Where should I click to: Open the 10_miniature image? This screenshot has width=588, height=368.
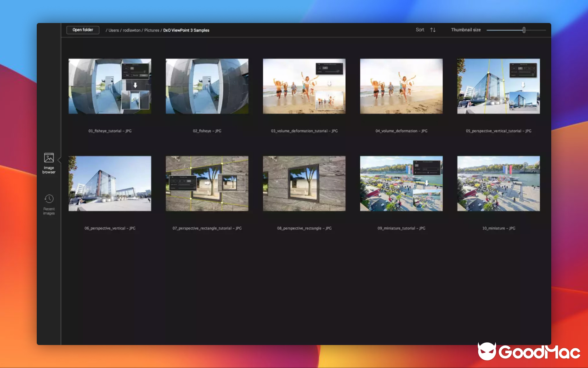click(x=498, y=183)
